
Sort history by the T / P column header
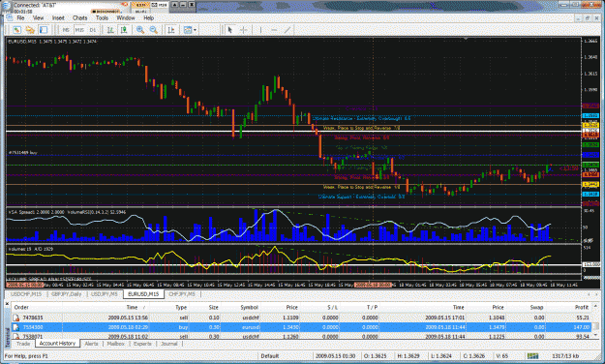[x=372, y=307]
